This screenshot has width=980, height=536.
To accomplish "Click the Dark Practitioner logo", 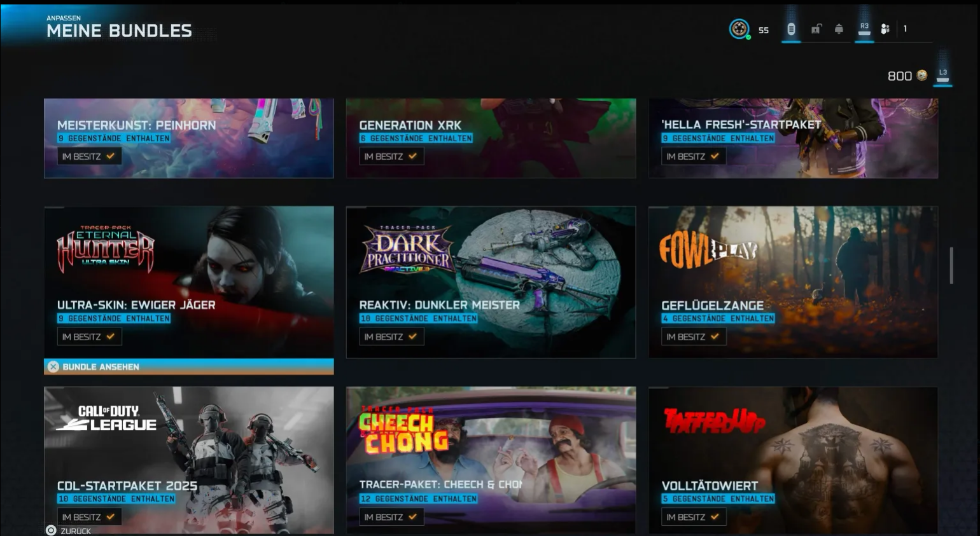I will click(407, 249).
